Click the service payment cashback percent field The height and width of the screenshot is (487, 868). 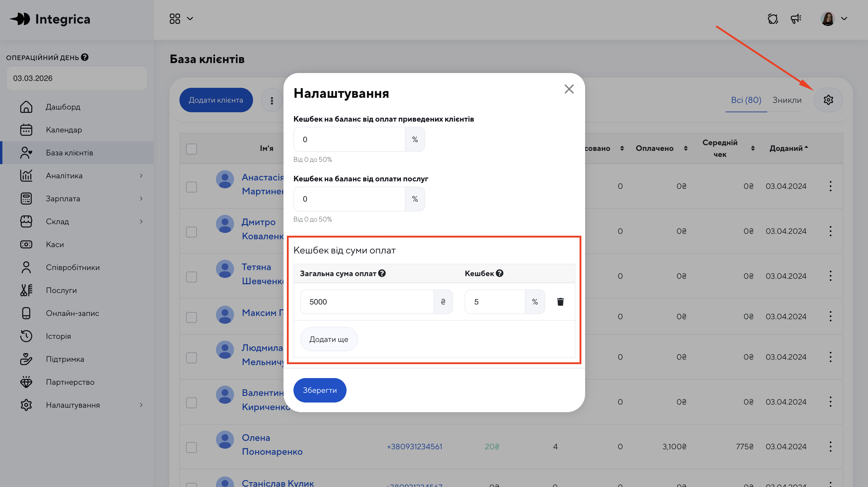349,199
